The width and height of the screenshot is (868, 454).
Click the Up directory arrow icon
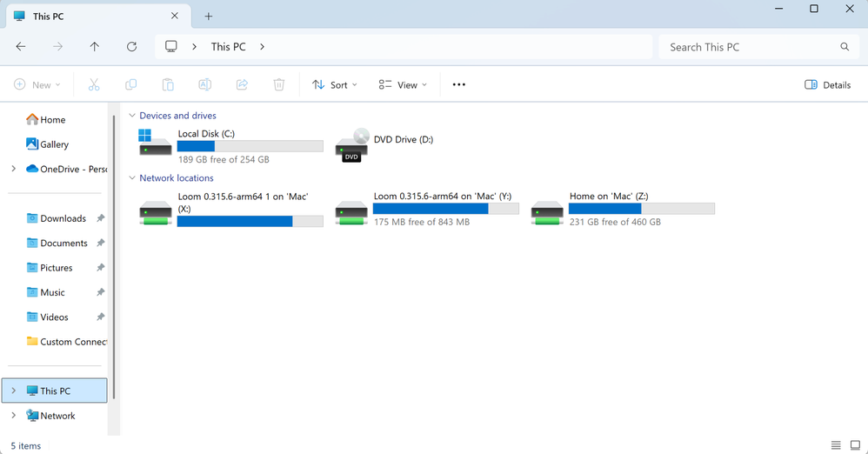click(95, 47)
